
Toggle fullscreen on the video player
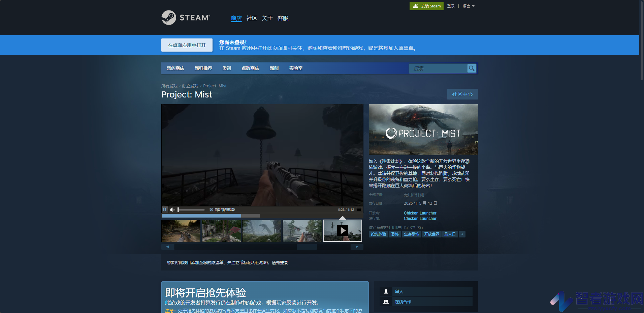359,209
